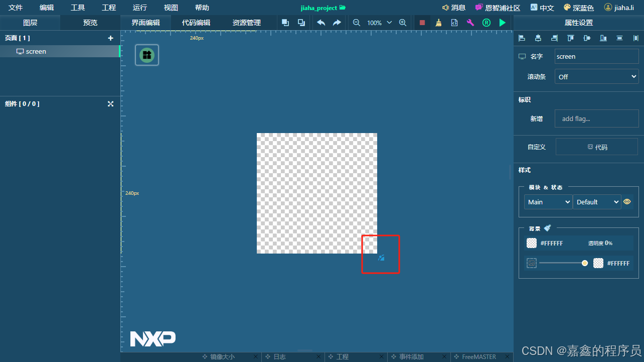Change theme via 深蓝色 button
644x362 pixels.
[579, 8]
